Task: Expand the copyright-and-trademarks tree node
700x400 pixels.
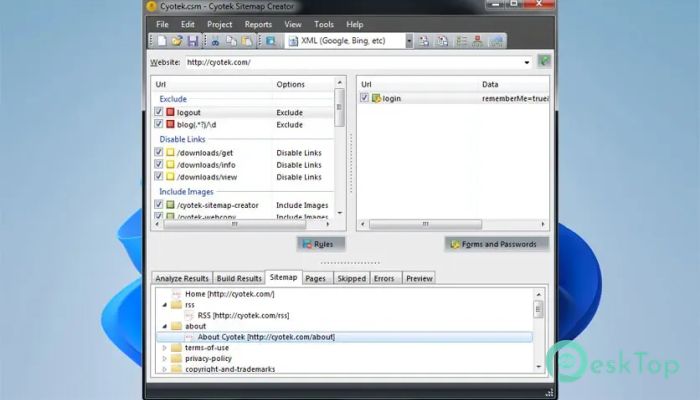Action: click(165, 369)
